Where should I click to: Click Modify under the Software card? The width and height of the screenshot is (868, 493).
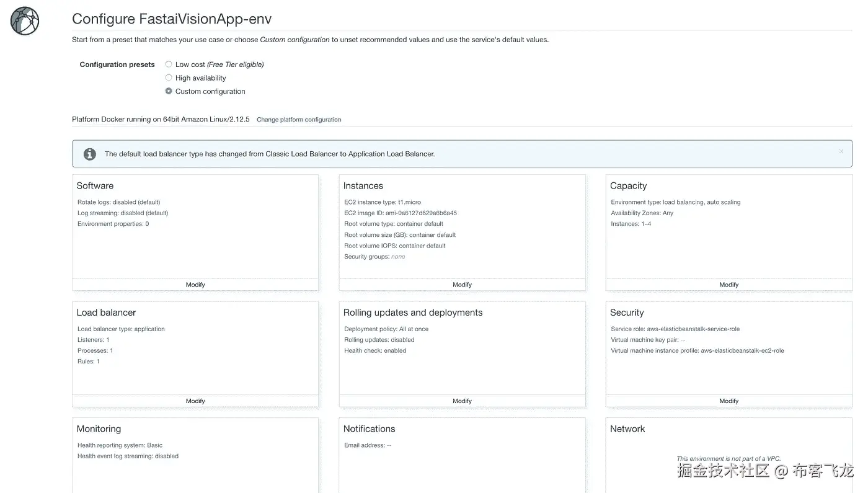pos(195,285)
